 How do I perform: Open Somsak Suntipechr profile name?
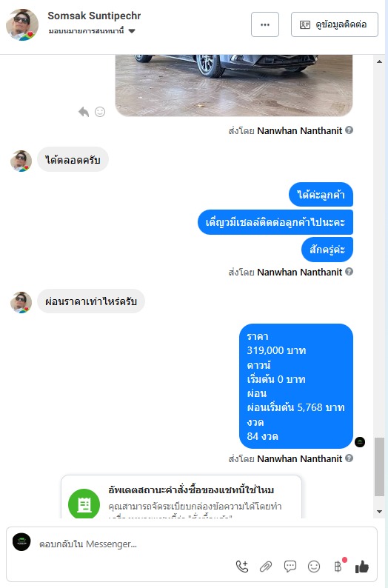tap(94, 16)
